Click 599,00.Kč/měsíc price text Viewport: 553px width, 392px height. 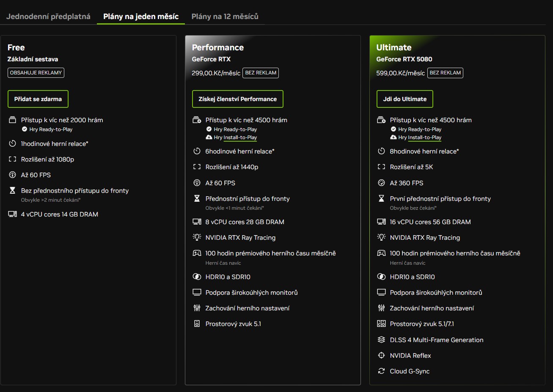[401, 73]
